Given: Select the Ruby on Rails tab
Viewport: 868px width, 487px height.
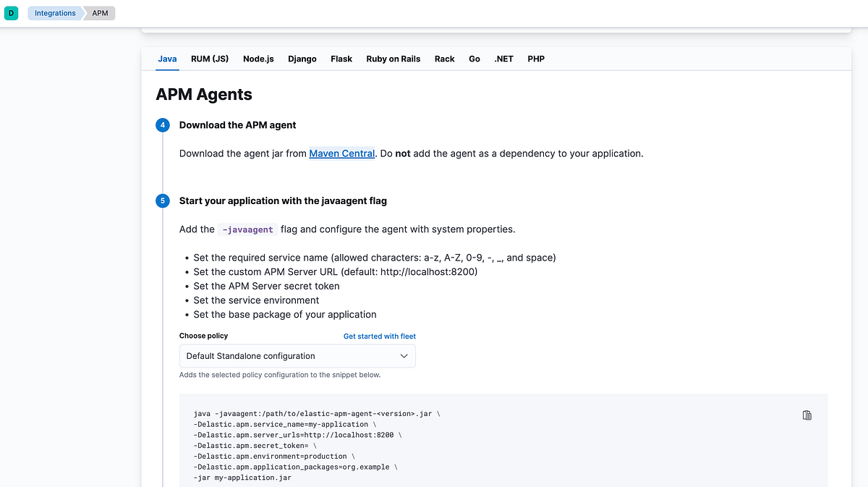Looking at the screenshot, I should [x=393, y=59].
